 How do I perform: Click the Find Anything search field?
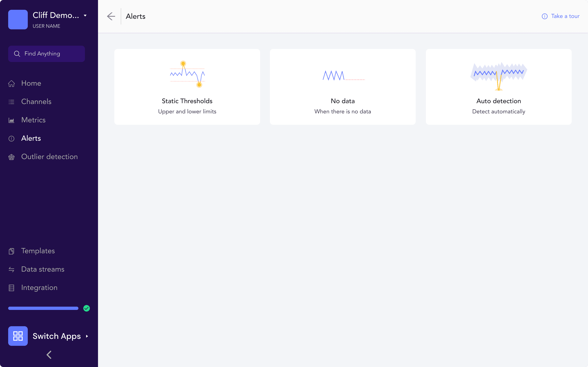[46, 54]
